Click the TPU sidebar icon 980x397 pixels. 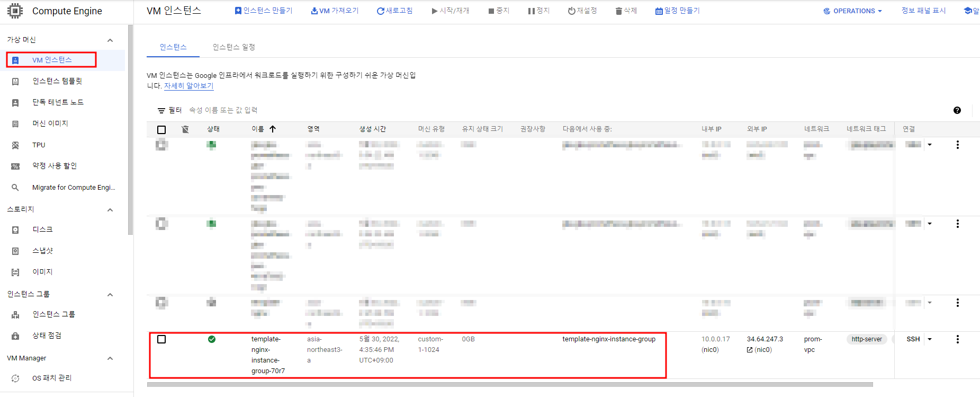tap(15, 145)
